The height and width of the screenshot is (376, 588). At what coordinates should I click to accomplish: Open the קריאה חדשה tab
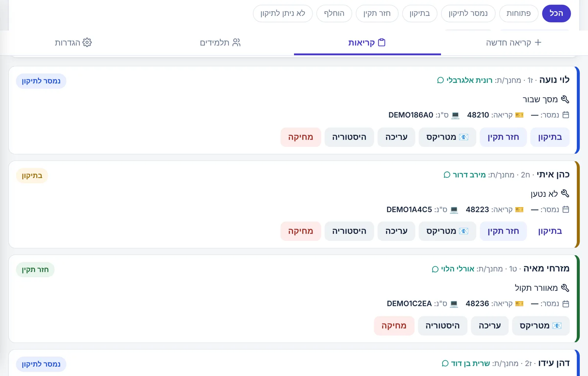[514, 43]
